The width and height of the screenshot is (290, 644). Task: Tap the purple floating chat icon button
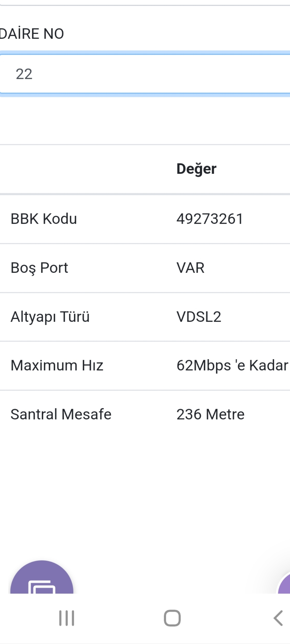[42, 577]
